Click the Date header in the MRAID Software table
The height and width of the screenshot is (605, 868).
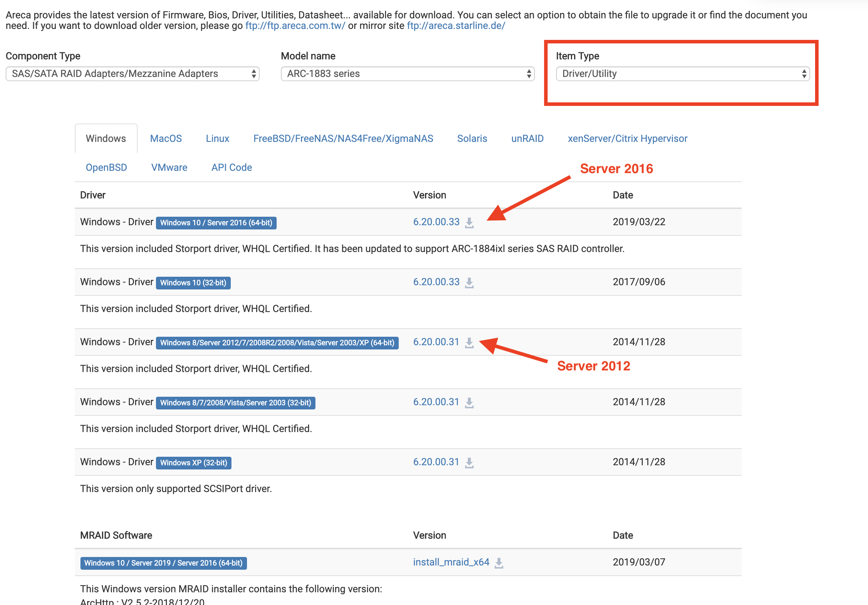click(623, 535)
